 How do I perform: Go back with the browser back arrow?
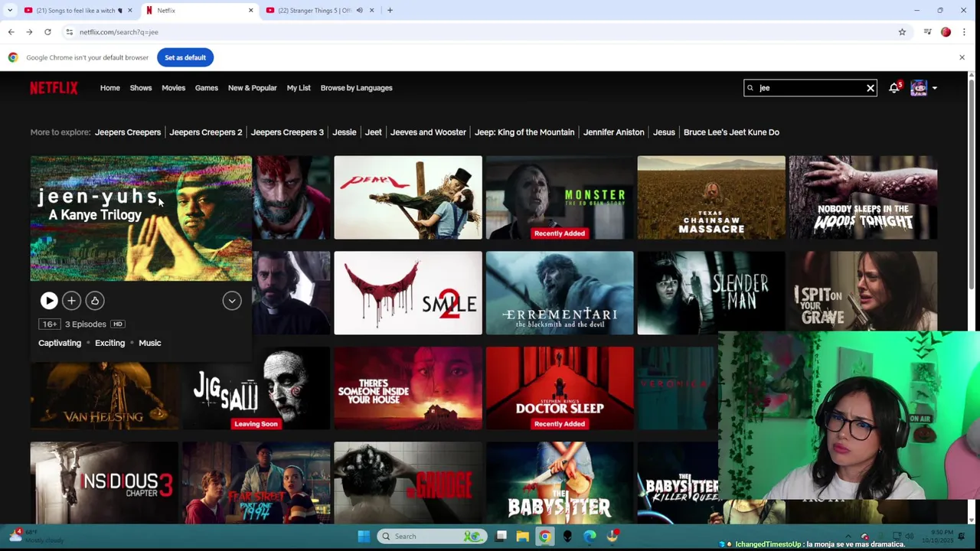11,32
